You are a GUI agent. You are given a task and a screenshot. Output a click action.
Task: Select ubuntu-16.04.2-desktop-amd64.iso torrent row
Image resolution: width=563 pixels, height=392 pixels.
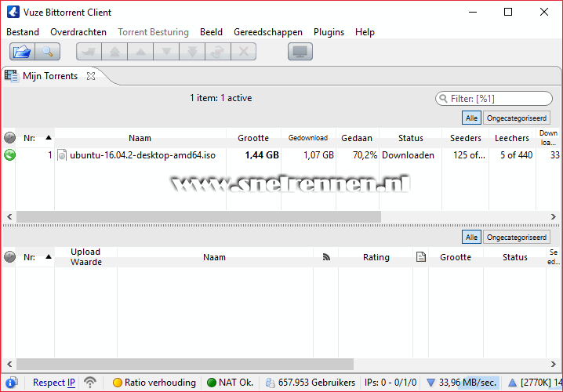pos(281,155)
